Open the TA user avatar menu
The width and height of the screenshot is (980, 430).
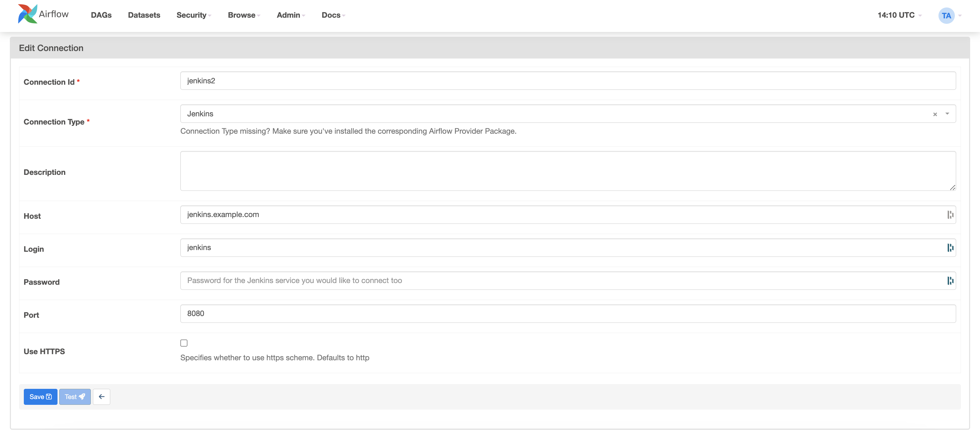pyautogui.click(x=946, y=16)
